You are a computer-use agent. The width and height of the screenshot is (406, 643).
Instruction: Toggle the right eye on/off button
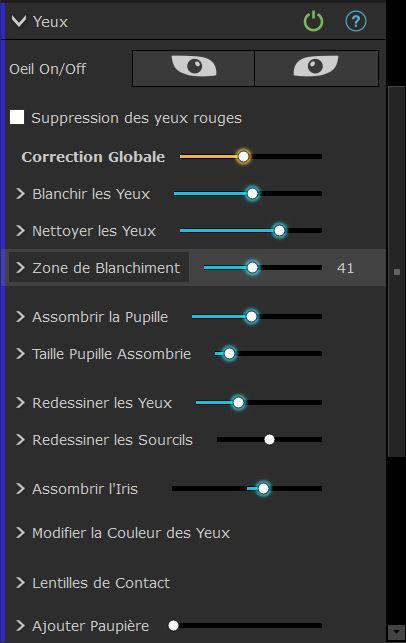(316, 68)
